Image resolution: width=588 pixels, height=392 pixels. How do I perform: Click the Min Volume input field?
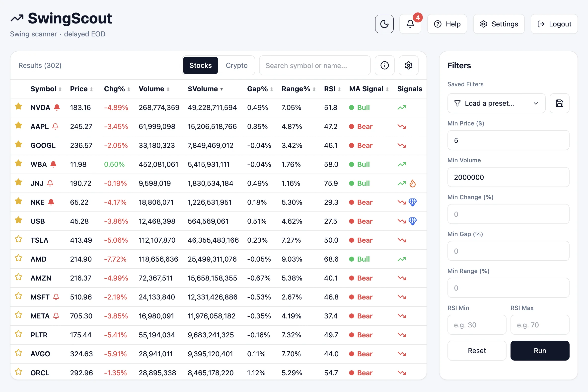coord(508,177)
